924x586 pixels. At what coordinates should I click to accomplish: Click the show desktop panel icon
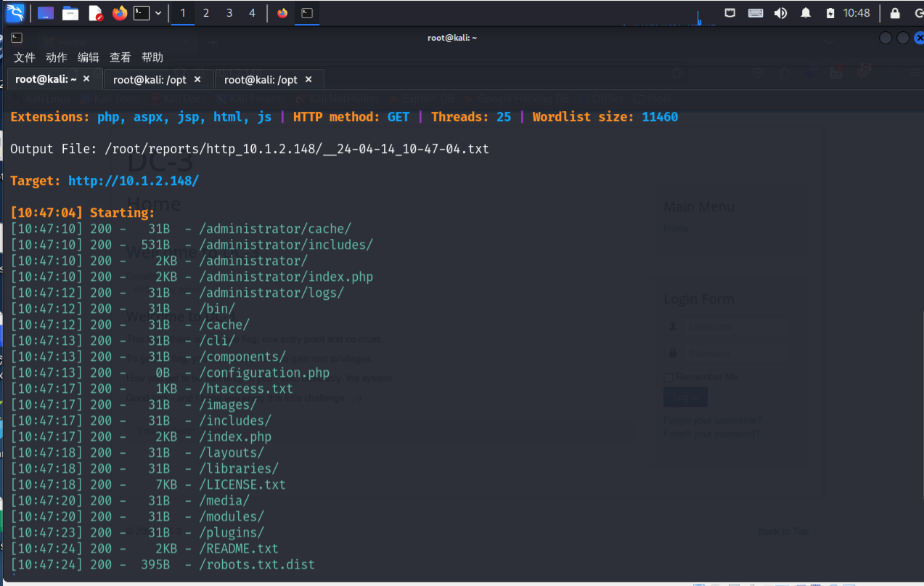click(x=46, y=13)
